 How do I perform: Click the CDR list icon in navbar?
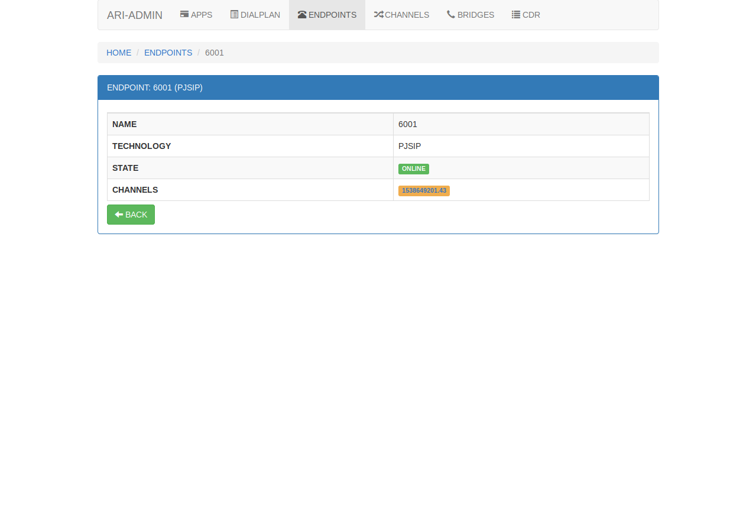[516, 14]
